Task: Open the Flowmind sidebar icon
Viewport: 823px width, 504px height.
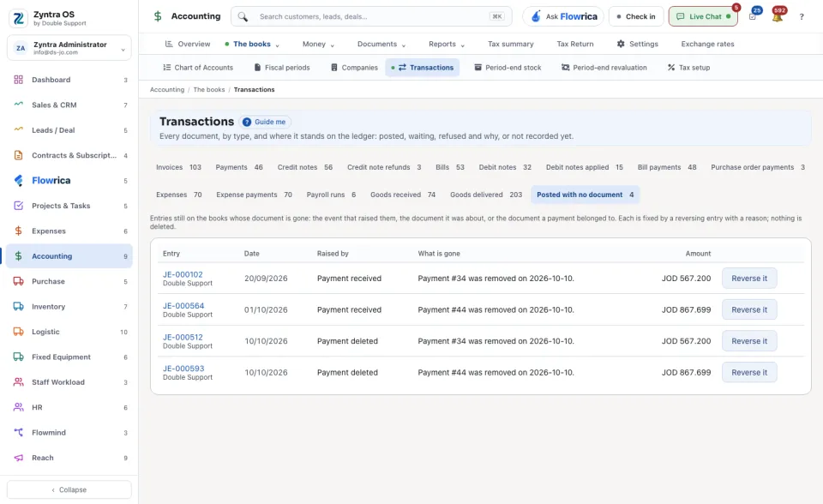Action: coord(18,433)
